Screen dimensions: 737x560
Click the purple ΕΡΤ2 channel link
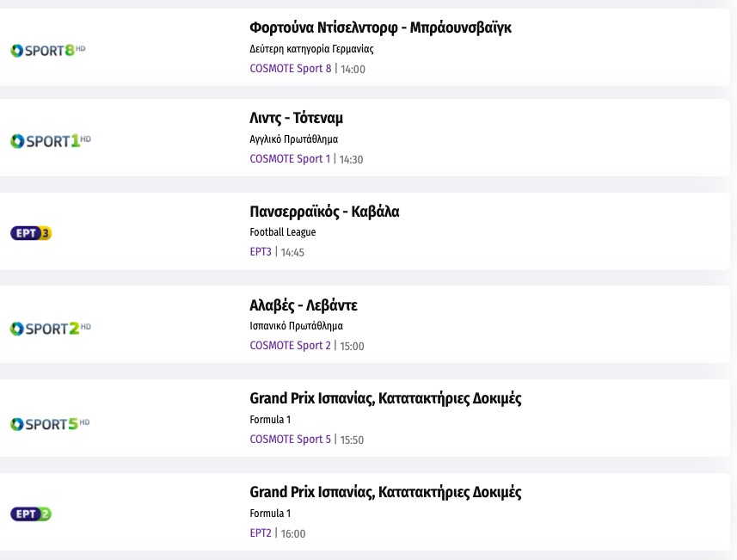(x=261, y=533)
